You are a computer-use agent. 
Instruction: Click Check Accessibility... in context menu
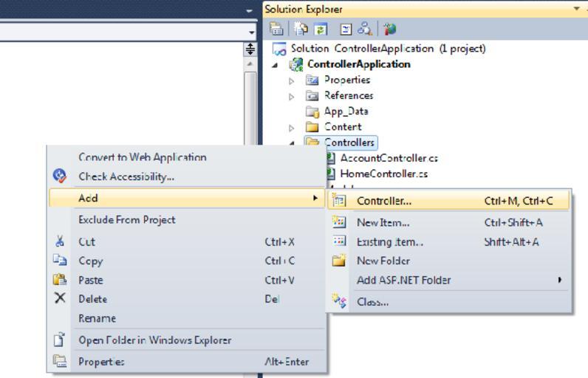(x=126, y=176)
